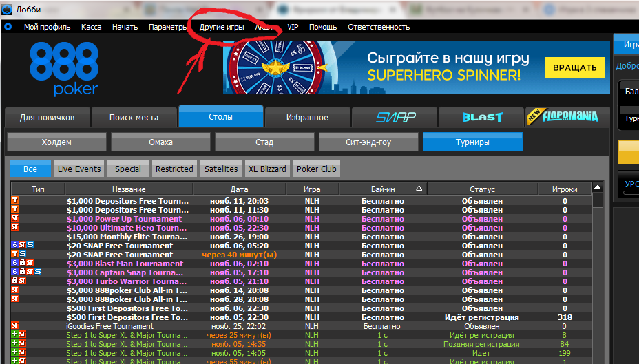This screenshot has width=639, height=364.
Task: Open the VIP menu
Action: [x=293, y=27]
